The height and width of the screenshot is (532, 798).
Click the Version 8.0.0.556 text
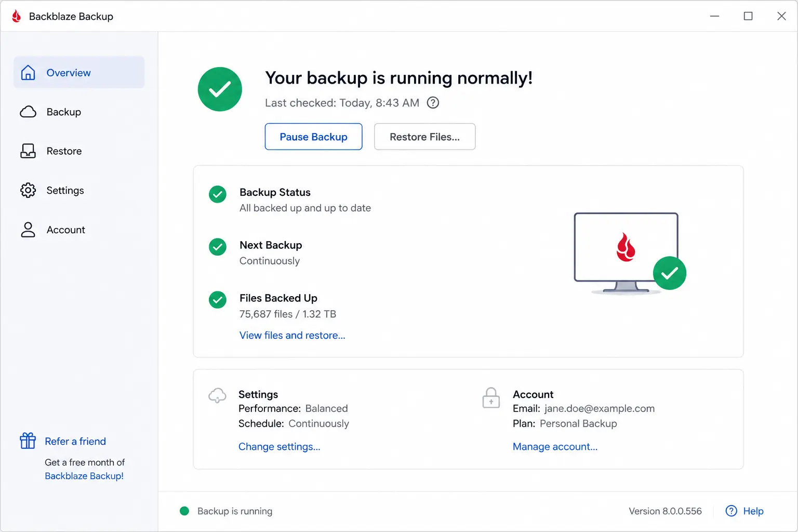tap(665, 511)
